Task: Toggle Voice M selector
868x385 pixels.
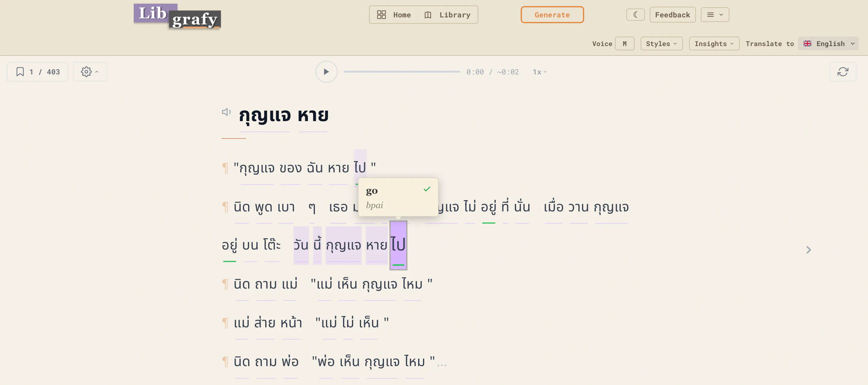Action: 624,44
